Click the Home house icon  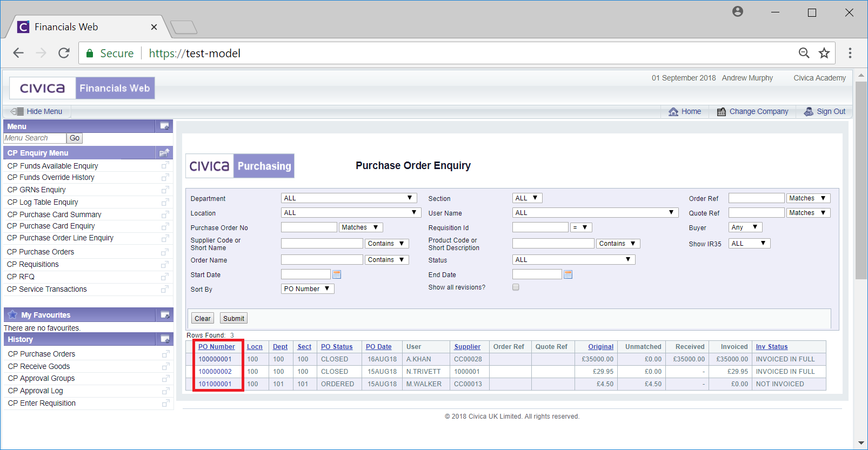tap(673, 111)
